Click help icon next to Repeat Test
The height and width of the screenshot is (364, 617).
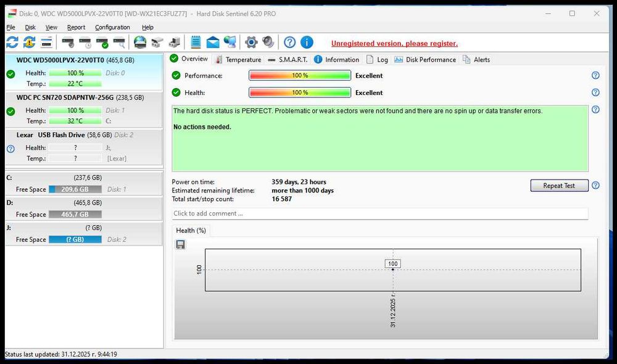(596, 185)
